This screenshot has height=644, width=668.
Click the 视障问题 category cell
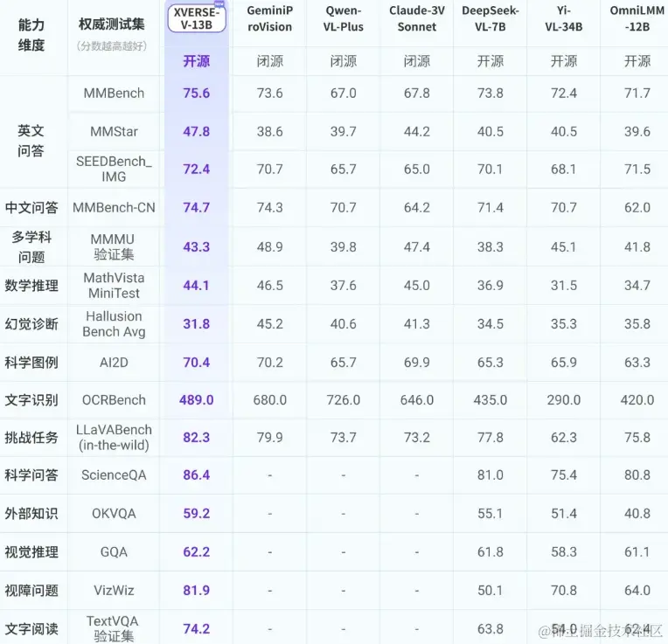coord(31,591)
